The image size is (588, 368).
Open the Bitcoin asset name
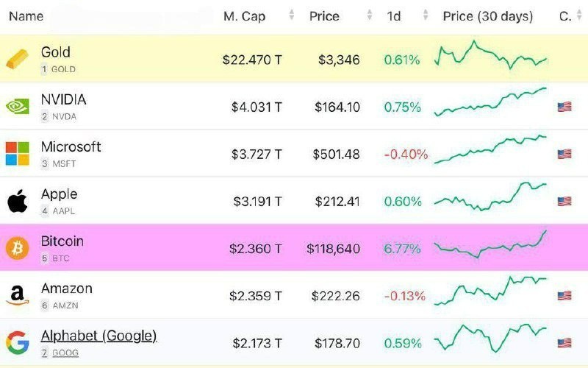coord(62,241)
